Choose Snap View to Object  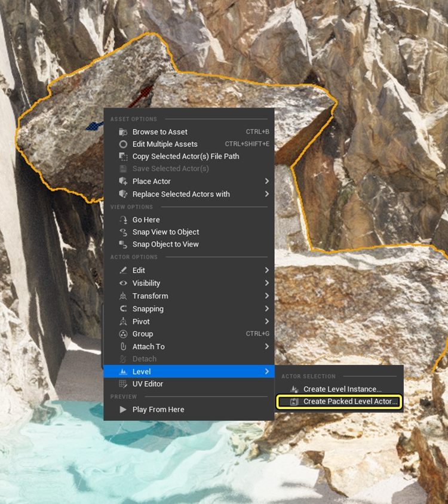tap(189, 232)
